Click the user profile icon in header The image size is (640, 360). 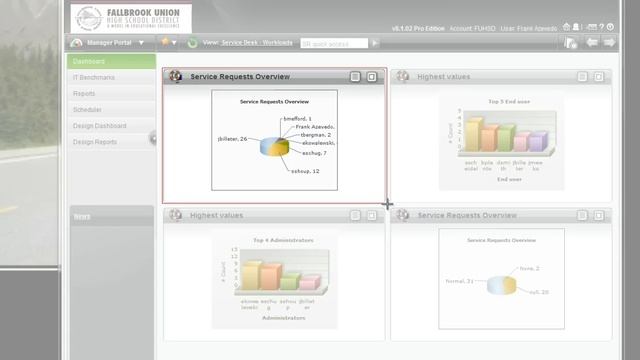[576, 27]
